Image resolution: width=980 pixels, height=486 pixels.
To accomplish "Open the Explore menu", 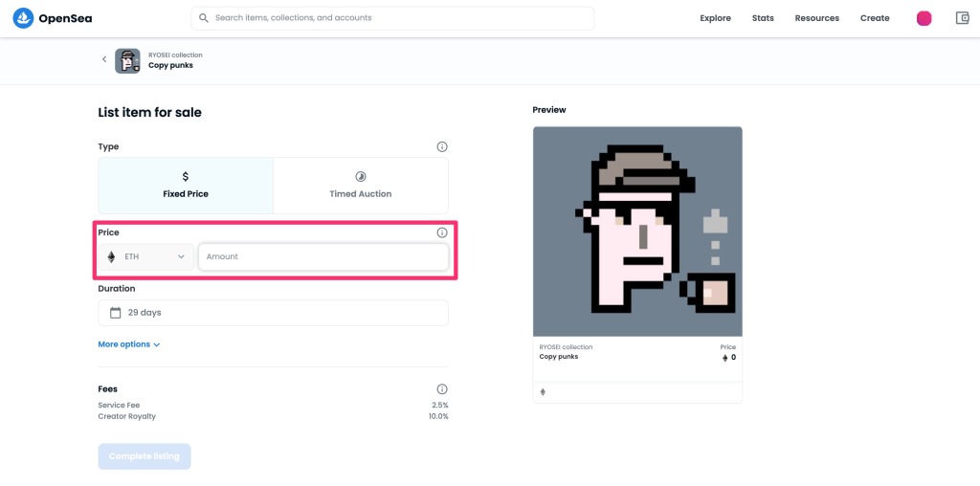I will click(715, 18).
